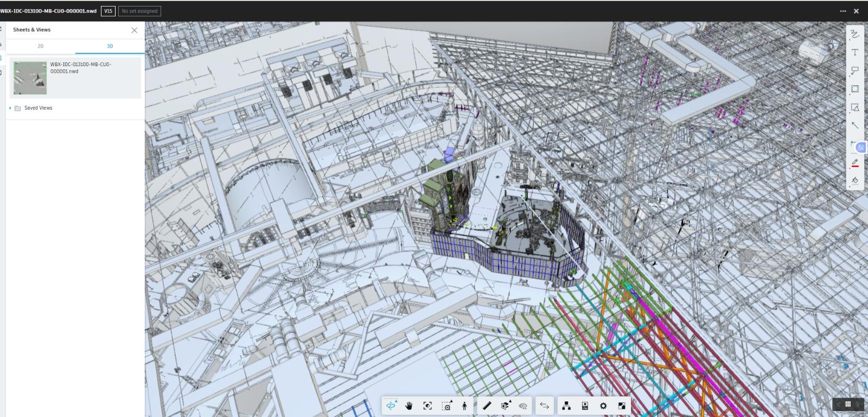Screen dimensions: 868x417
Task: Open the red stroke color picker
Action: [855, 163]
